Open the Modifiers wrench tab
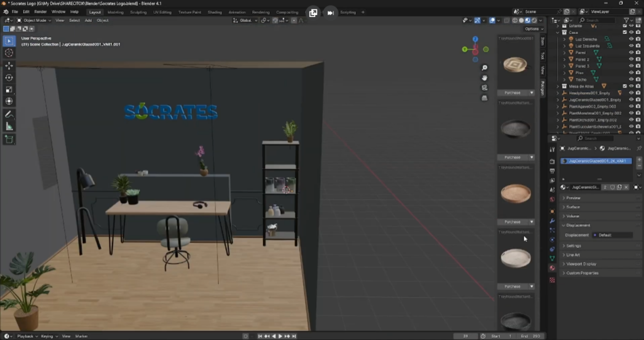 [552, 221]
